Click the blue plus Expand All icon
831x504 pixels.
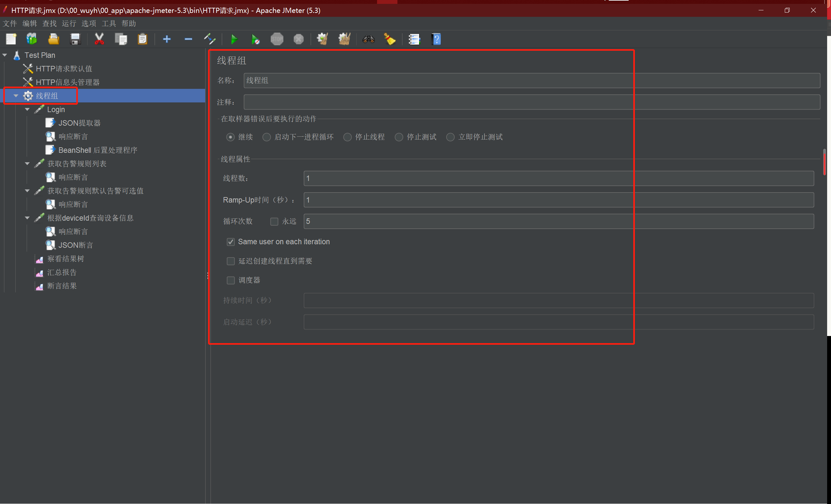pyautogui.click(x=167, y=39)
